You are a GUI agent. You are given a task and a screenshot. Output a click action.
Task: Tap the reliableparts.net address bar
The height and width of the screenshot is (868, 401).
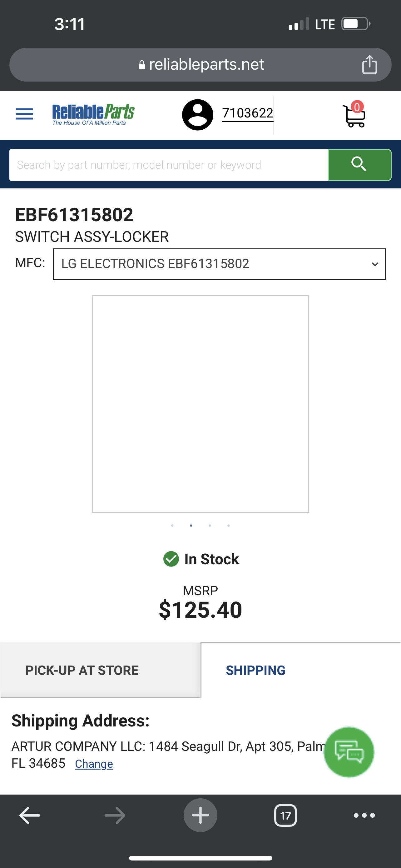200,64
